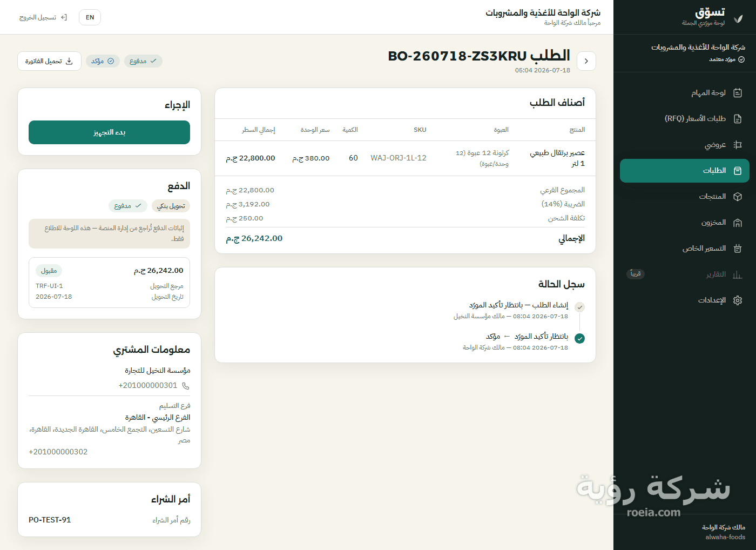Open التسعير الخاص menu item

(x=685, y=249)
